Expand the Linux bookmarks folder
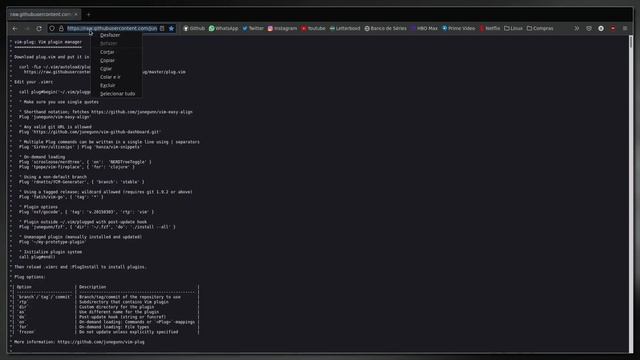The height and width of the screenshot is (360, 640). coord(513,29)
